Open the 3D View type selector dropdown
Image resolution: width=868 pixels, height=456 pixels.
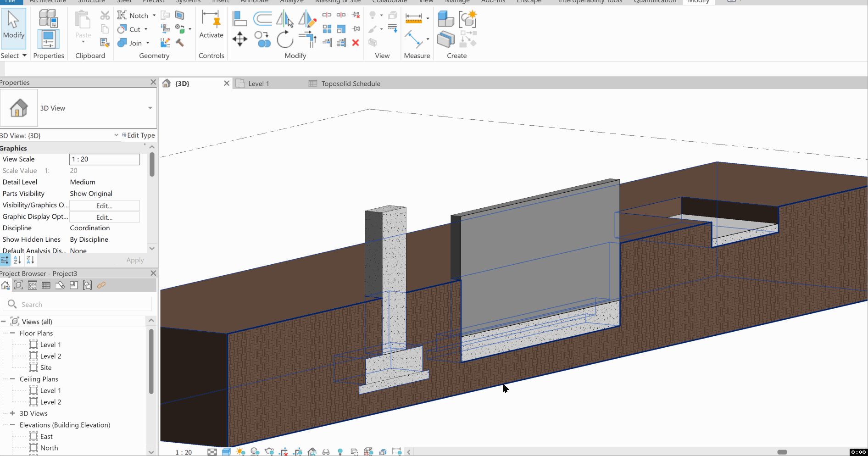pos(150,108)
